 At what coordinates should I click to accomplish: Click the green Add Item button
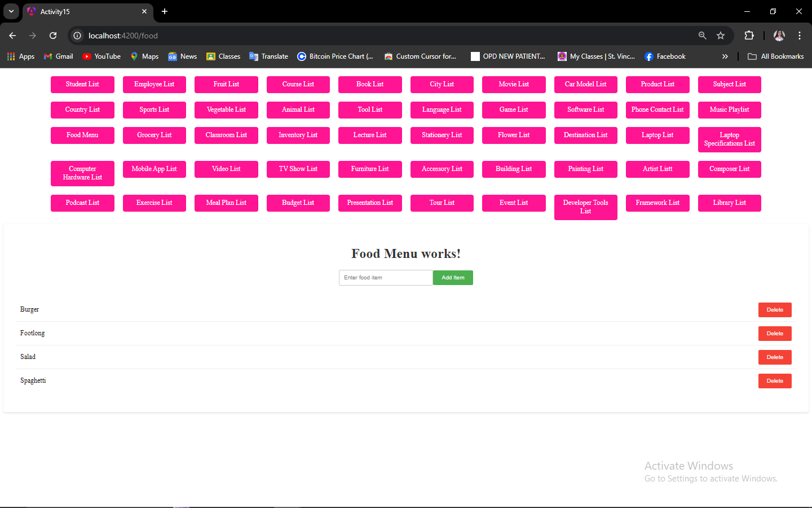453,278
